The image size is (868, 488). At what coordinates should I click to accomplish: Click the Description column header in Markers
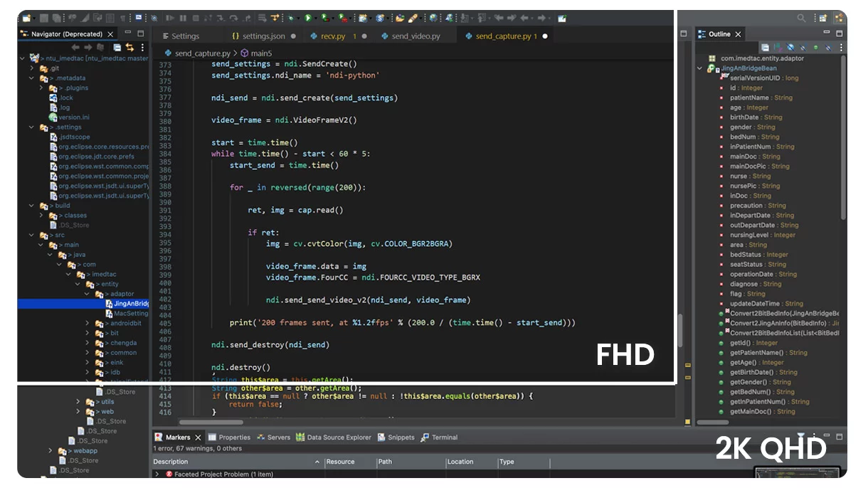(x=171, y=462)
